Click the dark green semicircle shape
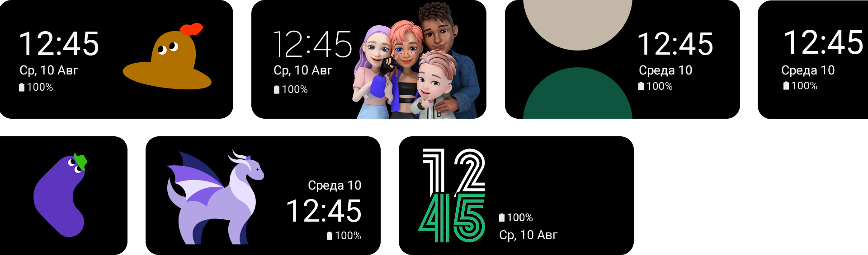 click(577, 93)
